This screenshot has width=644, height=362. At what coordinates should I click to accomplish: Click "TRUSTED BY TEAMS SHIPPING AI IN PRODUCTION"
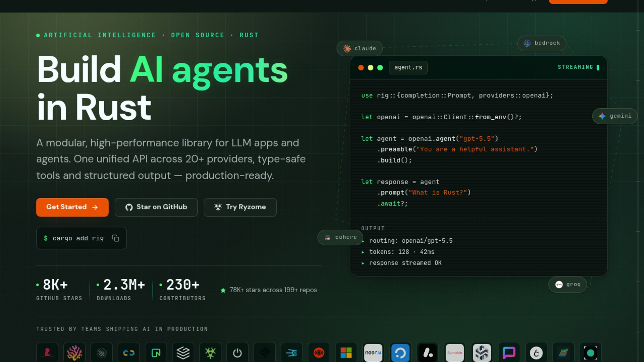[x=122, y=329]
